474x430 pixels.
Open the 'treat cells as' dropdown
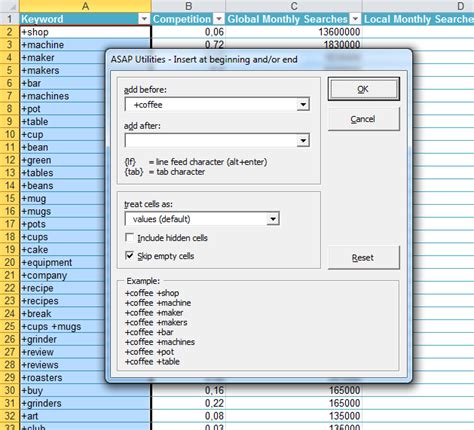pyautogui.click(x=273, y=219)
